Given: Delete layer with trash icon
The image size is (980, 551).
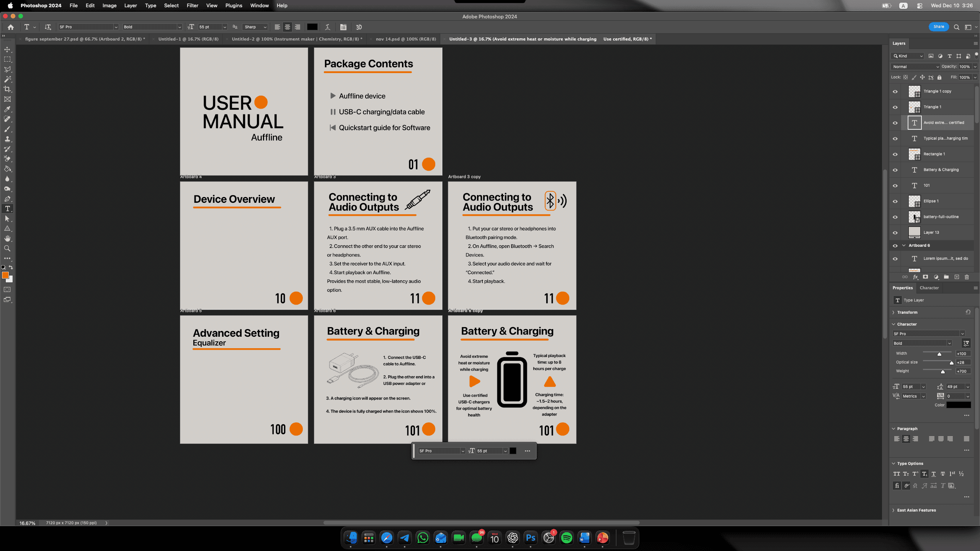Looking at the screenshot, I should 967,277.
